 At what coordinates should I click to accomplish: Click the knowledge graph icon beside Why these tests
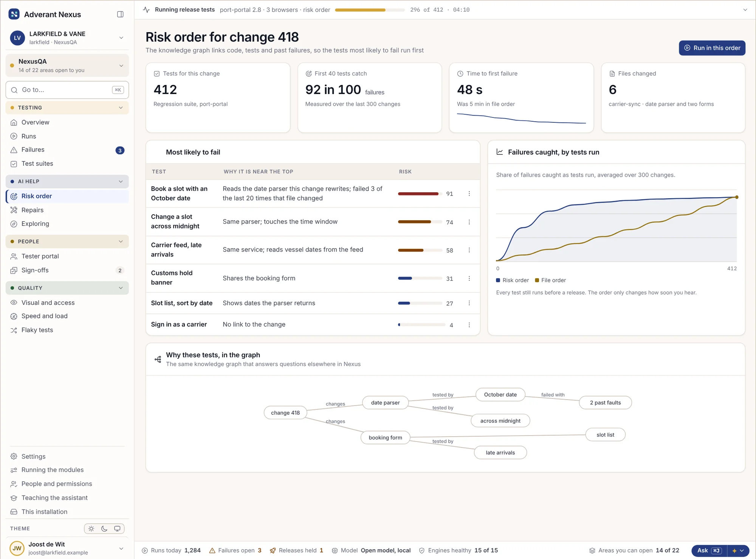coord(158,359)
